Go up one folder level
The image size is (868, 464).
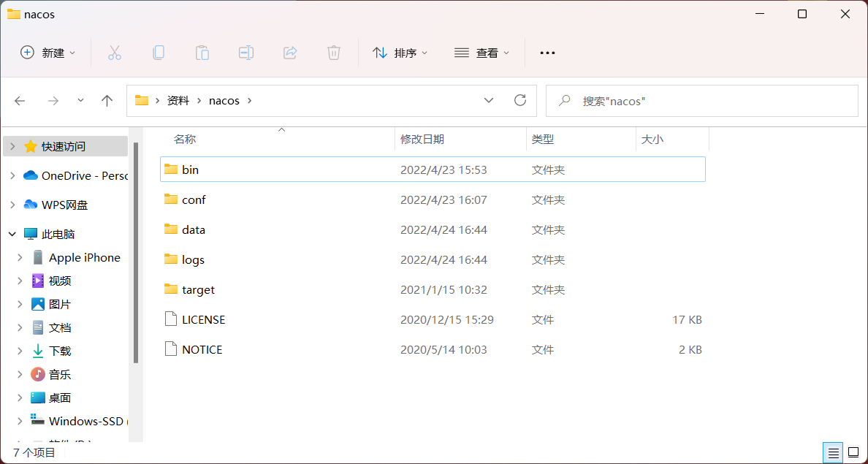click(107, 101)
